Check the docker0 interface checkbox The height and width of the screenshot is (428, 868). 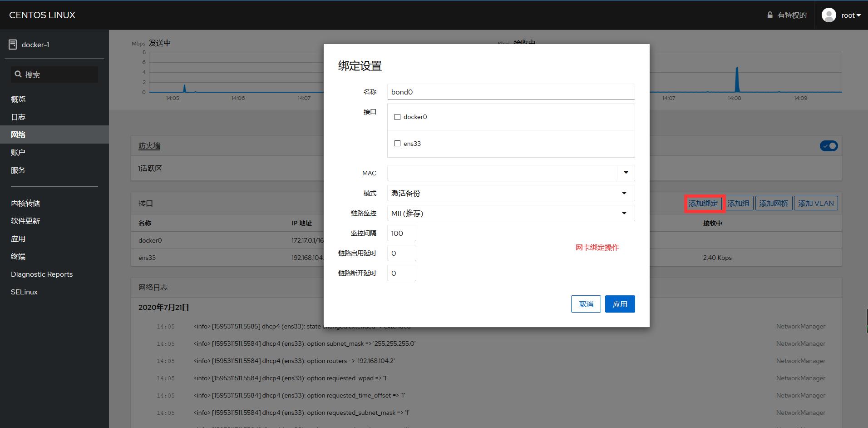pyautogui.click(x=398, y=117)
